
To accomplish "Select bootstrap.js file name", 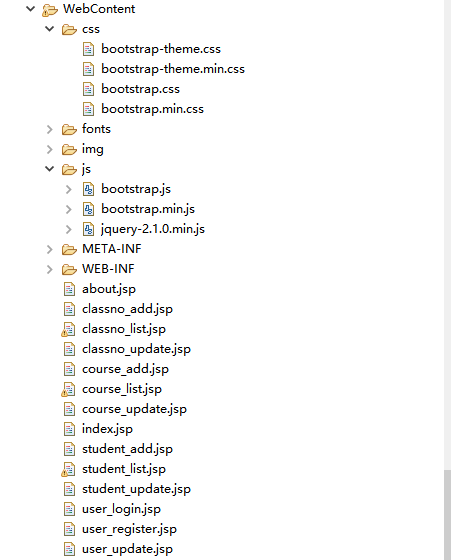I will tap(136, 189).
